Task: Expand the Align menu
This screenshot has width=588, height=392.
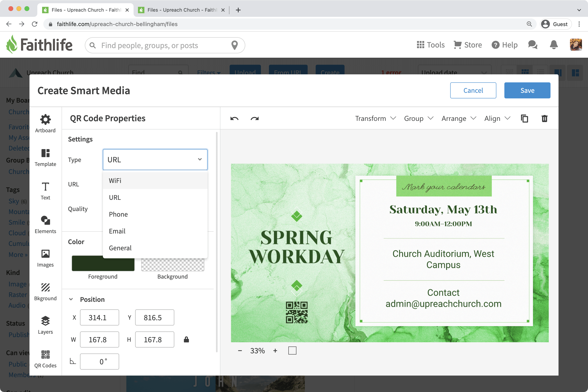Action: click(497, 118)
